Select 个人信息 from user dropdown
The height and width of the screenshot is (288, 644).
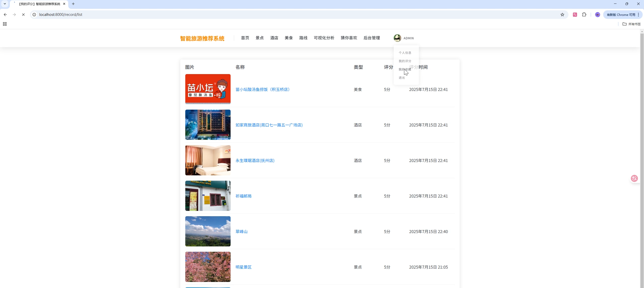[x=405, y=53]
